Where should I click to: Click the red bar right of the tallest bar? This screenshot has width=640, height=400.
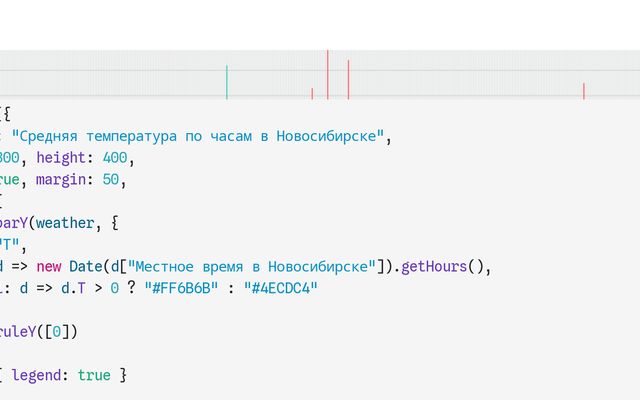pyautogui.click(x=348, y=79)
